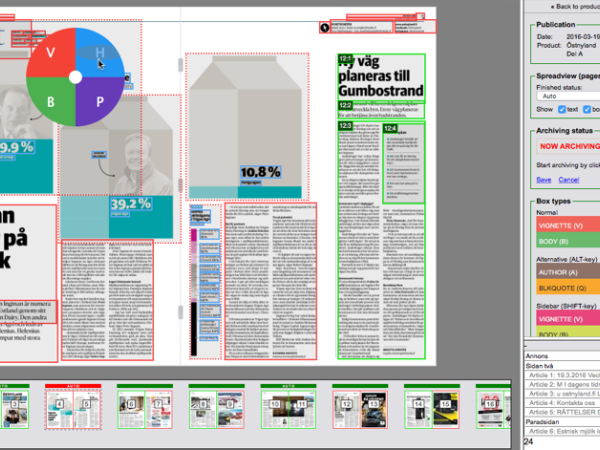Open the Finished status Auto dropdown
The height and width of the screenshot is (450, 600).
coord(568,96)
